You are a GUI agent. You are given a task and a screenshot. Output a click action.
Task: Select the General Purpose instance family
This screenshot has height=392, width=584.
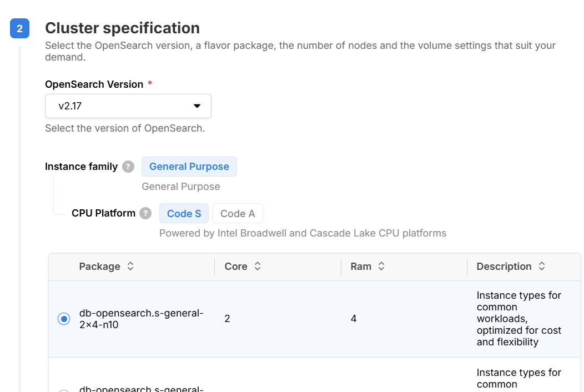[x=189, y=167]
